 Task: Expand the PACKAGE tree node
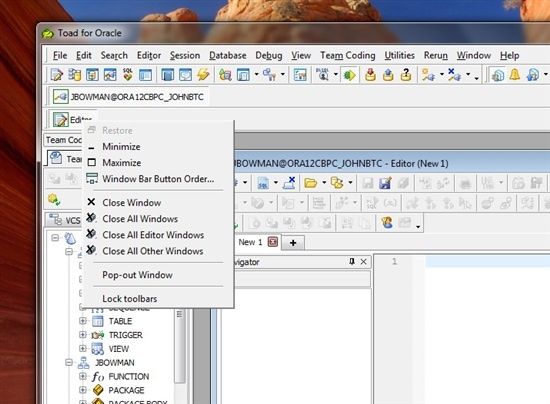coord(83,390)
